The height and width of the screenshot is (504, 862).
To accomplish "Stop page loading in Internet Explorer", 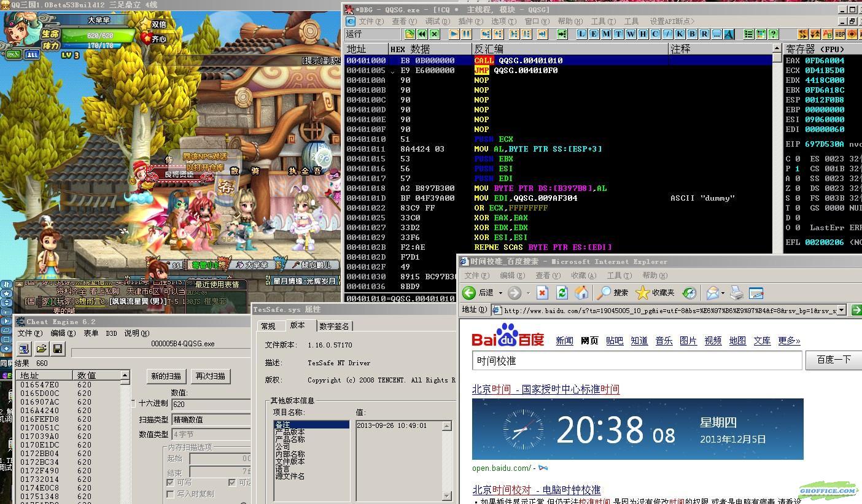I will click(x=542, y=293).
